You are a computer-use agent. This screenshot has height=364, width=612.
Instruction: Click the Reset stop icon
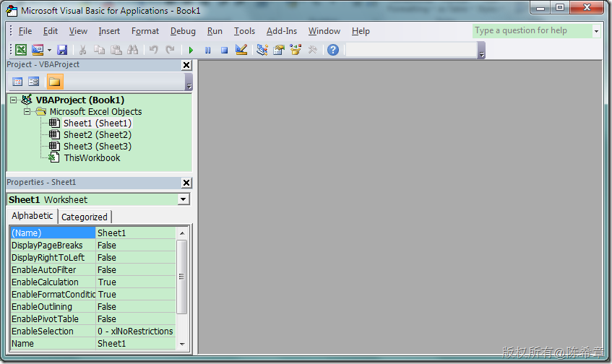224,50
